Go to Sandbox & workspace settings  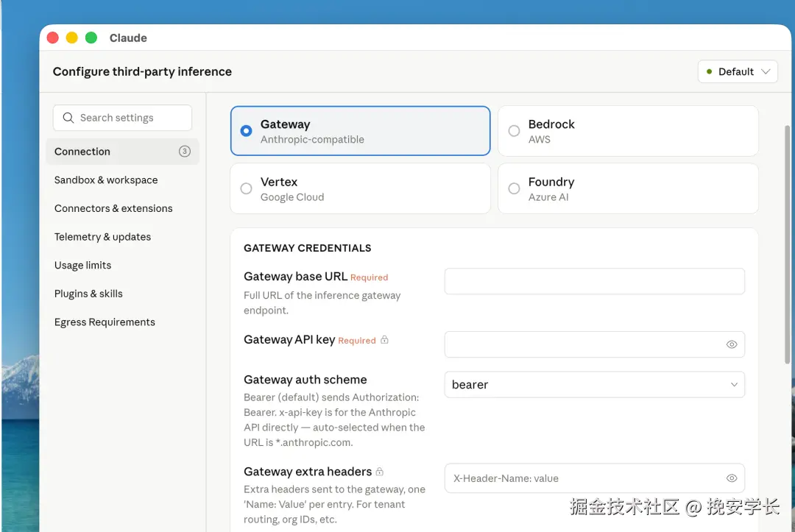[x=106, y=180]
